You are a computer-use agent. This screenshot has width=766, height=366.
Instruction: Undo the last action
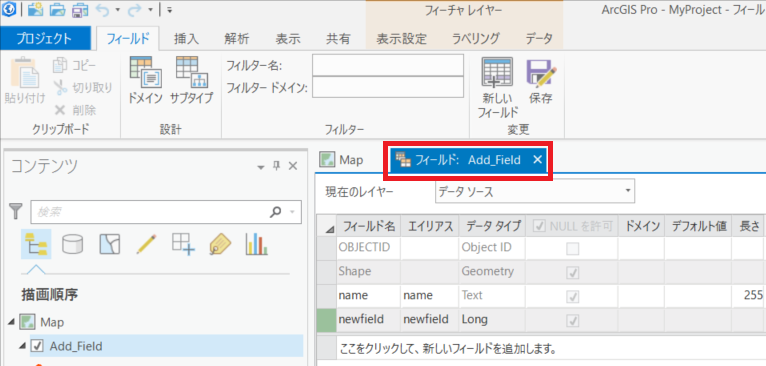[x=103, y=9]
